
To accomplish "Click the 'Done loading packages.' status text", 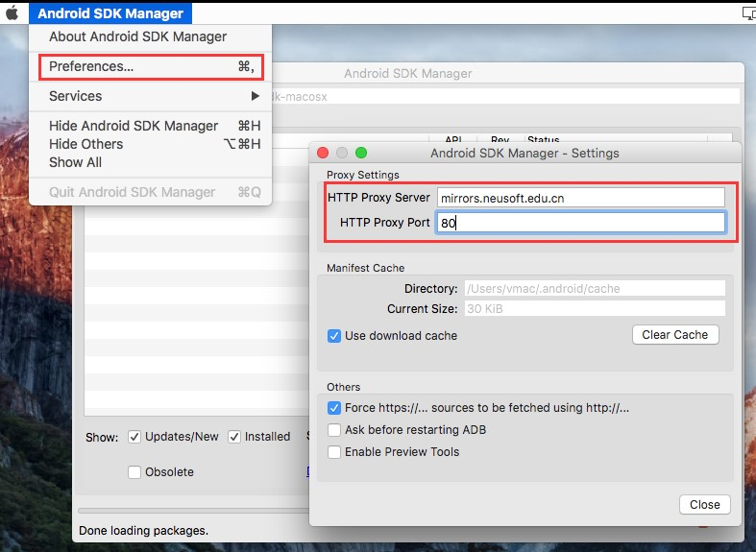I will (x=144, y=530).
